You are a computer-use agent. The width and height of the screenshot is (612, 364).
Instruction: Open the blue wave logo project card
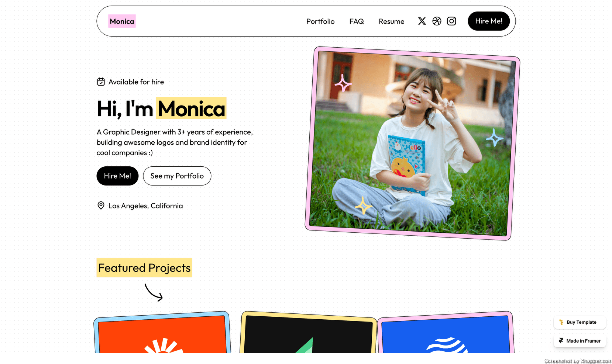pyautogui.click(x=446, y=335)
